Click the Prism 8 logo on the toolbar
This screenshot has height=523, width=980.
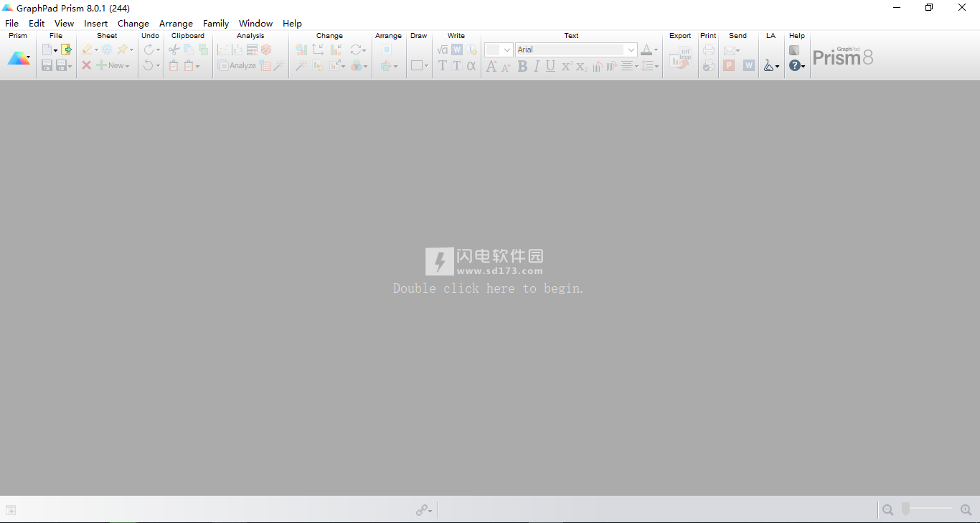point(843,57)
